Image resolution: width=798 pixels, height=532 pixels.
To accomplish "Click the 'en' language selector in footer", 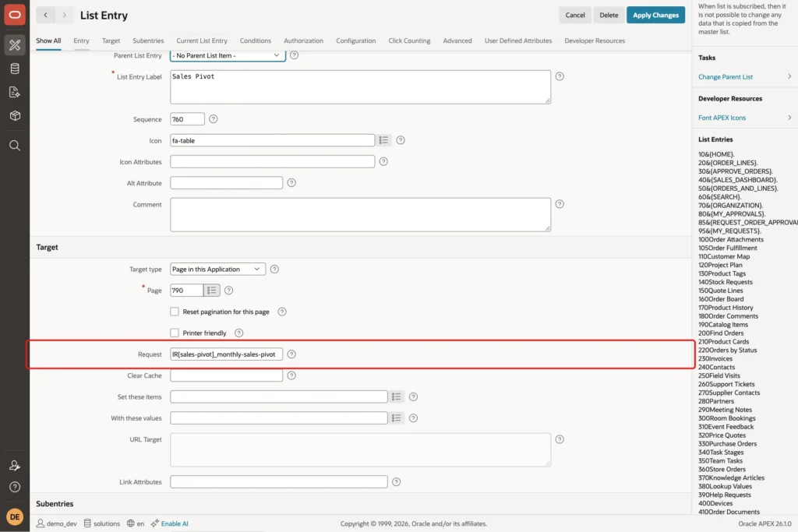I will coord(136,523).
